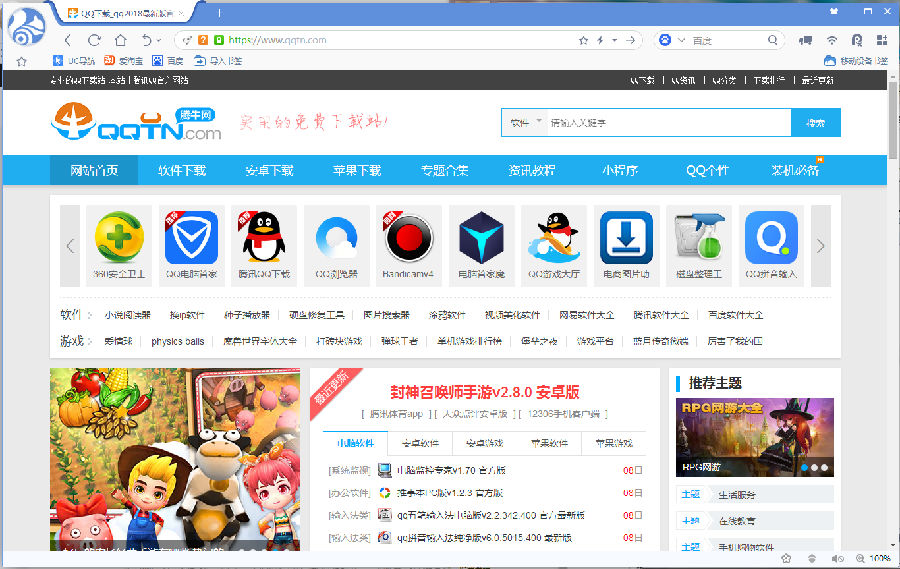Open the 软件 category dropdown in site search
The width and height of the screenshot is (900, 569).
point(525,122)
